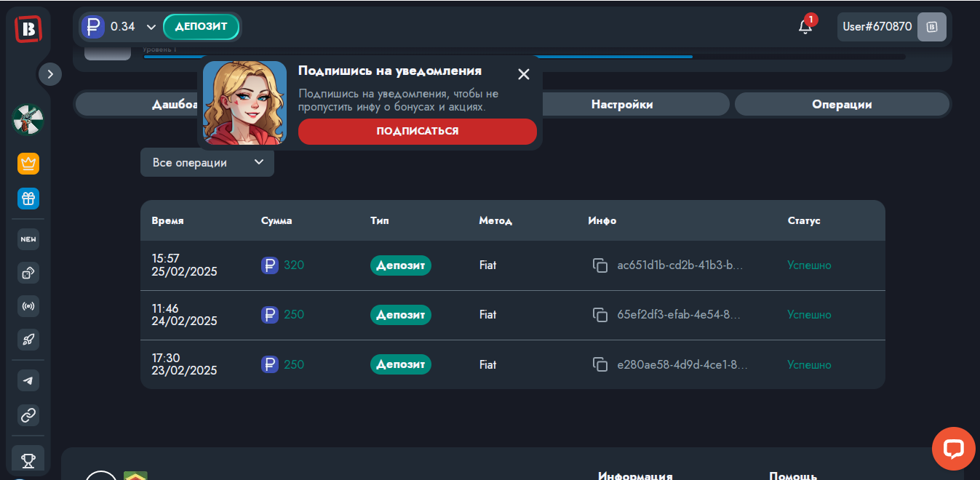Copy transaction ID ac651d1b-cd2b
Image resolution: width=980 pixels, height=480 pixels.
click(599, 265)
